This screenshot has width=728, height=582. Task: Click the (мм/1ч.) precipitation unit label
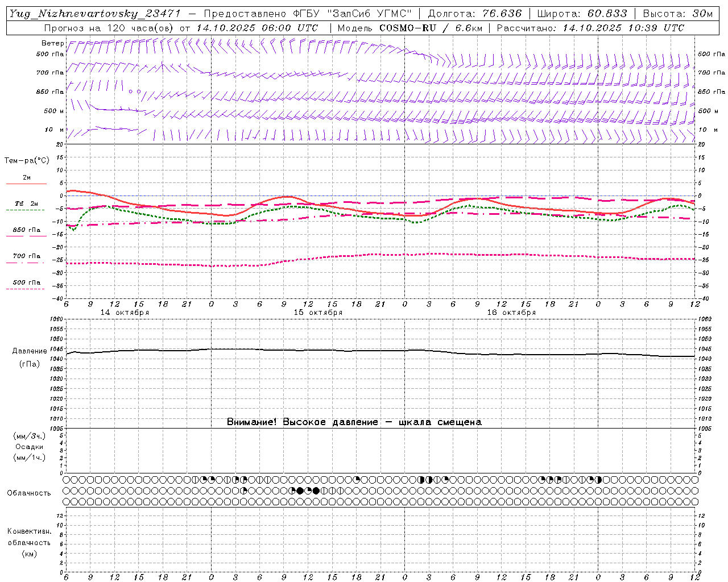[x=30, y=458]
